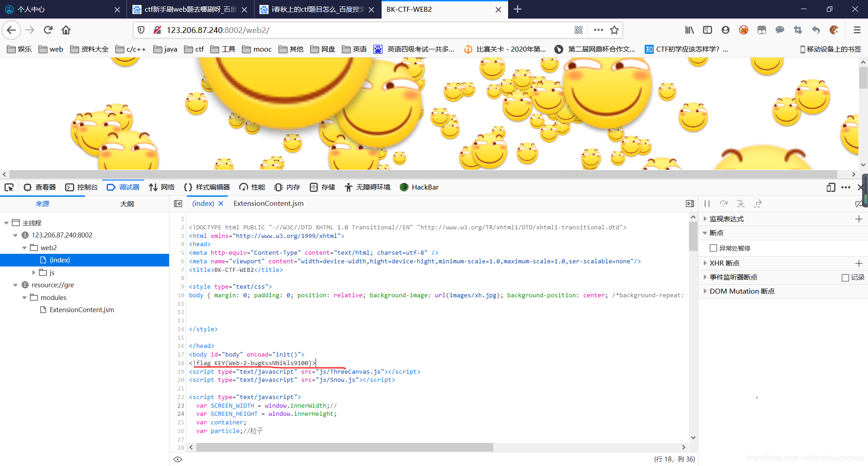Add an XHR breakpoint
Viewport: 868px width, 466px height.
[x=859, y=263]
